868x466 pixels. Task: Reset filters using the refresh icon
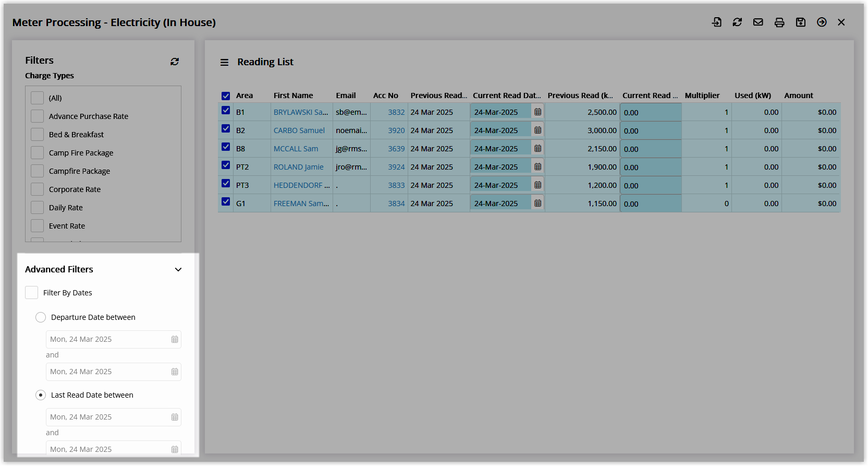(175, 62)
